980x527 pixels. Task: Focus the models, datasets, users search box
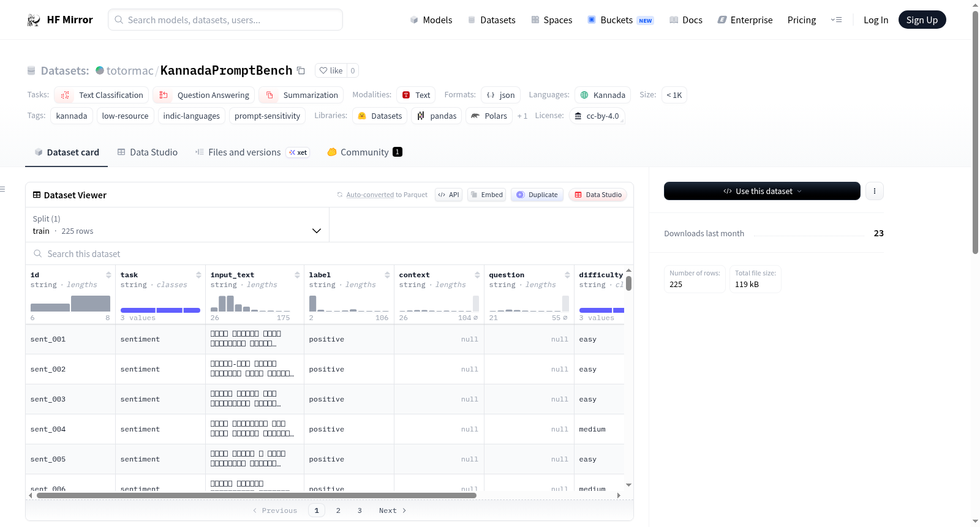[x=225, y=20]
